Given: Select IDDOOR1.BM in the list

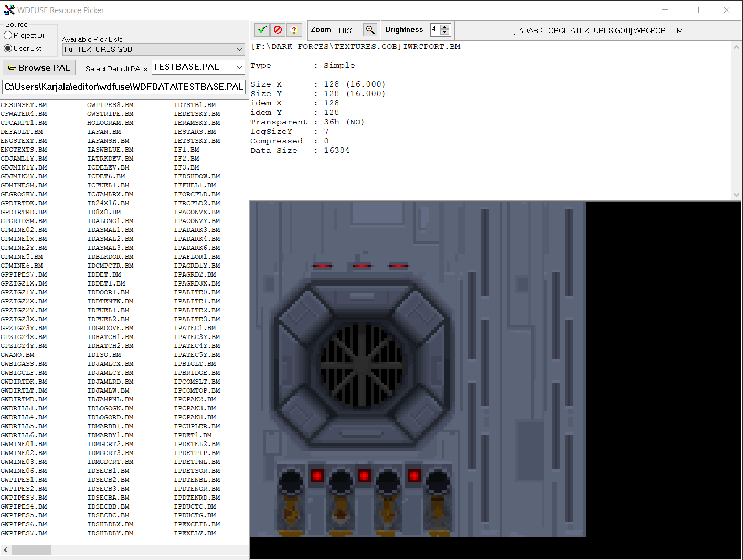Looking at the screenshot, I should tap(108, 292).
